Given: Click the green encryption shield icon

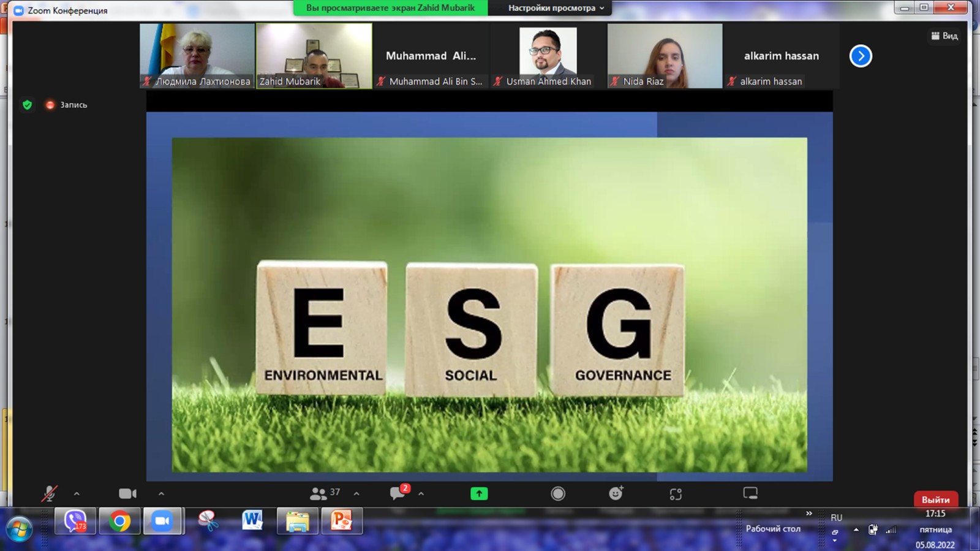Looking at the screenshot, I should (x=27, y=105).
